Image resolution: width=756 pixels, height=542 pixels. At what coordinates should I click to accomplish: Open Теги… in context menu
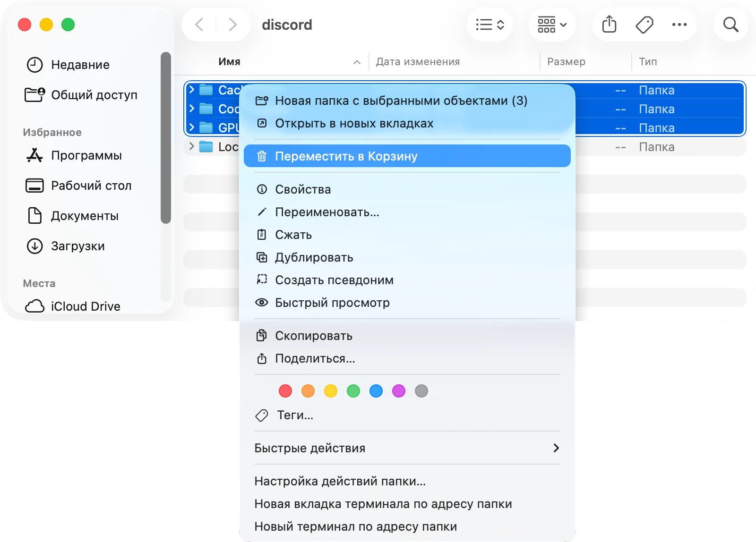[x=407, y=415]
